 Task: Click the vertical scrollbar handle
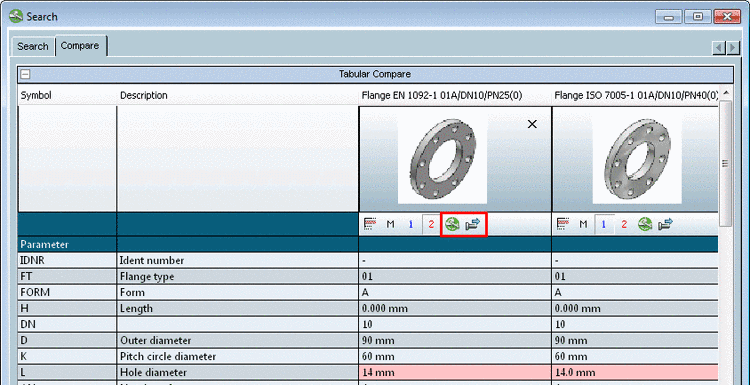(x=725, y=163)
